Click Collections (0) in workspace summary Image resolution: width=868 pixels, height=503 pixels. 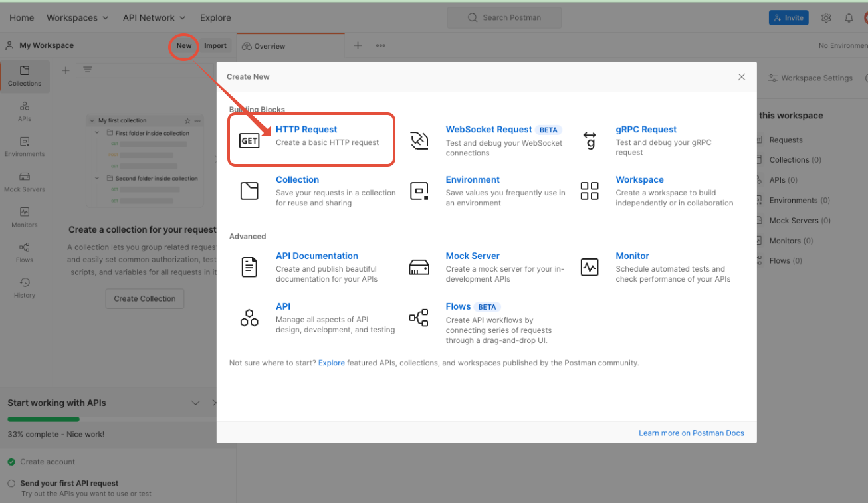[795, 160]
